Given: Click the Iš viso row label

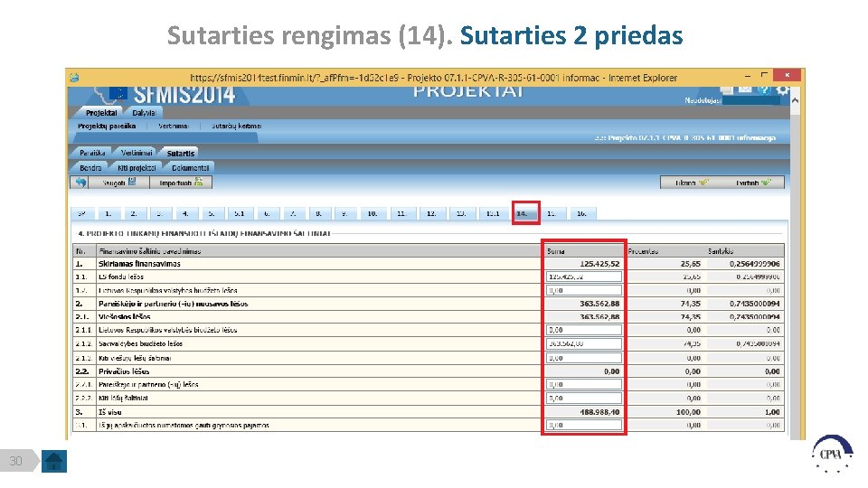Looking at the screenshot, I should coord(110,412).
